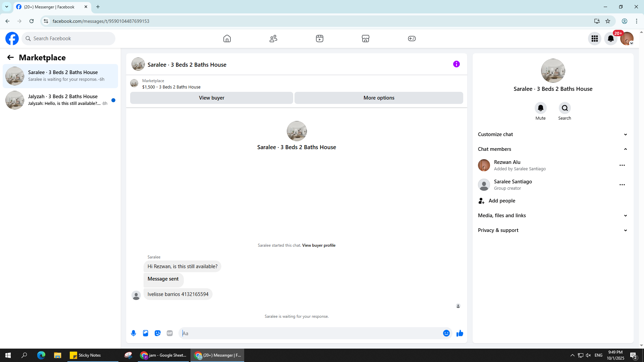Open the GIF picker icon
The width and height of the screenshot is (644, 362).
170,333
